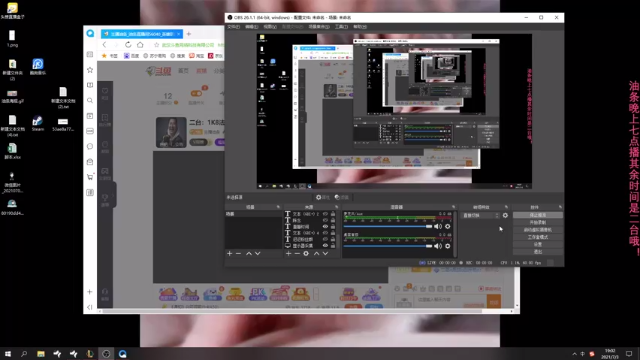640x360 pixels.
Task: Mute the 麦克风/Aux audio track
Action: point(438,226)
